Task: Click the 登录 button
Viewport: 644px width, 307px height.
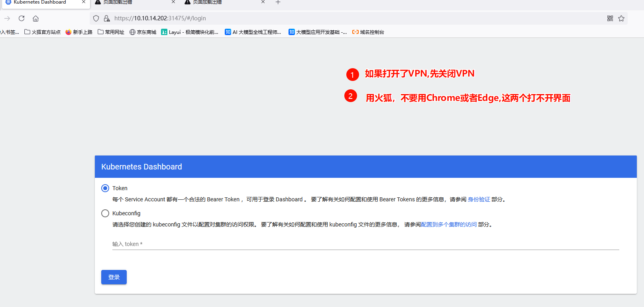Action: pos(114,277)
